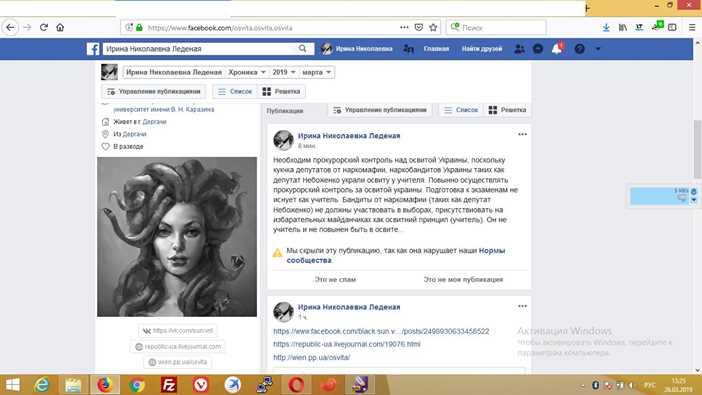The image size is (702, 395).
Task: Open марта month dropdown
Action: [x=316, y=72]
